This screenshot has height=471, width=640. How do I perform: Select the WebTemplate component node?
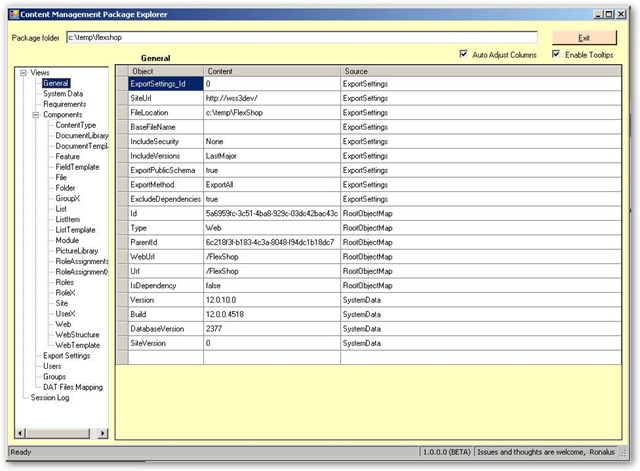tap(78, 345)
